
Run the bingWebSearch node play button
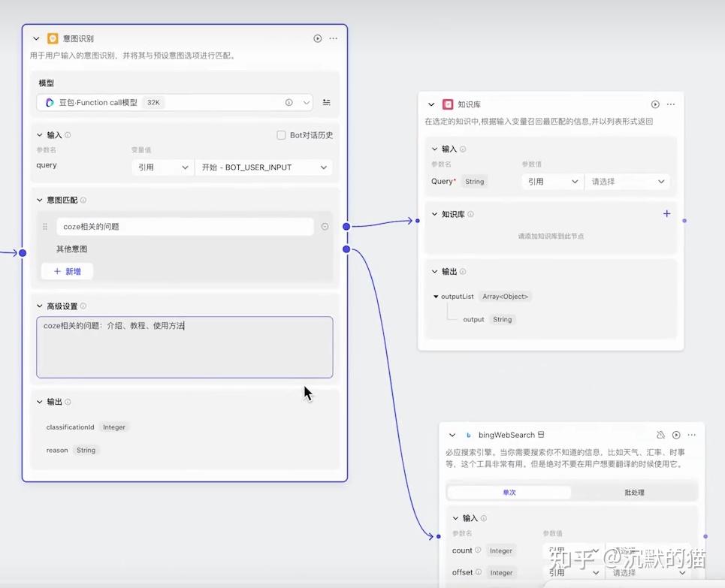tap(676, 435)
